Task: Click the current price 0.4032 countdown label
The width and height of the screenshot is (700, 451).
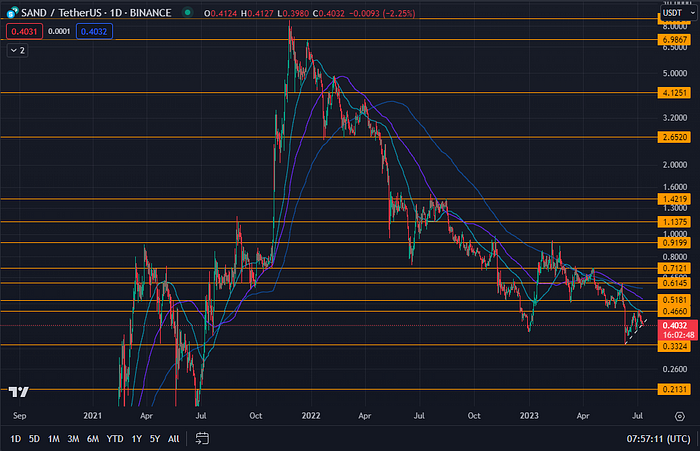Action: tap(678, 330)
